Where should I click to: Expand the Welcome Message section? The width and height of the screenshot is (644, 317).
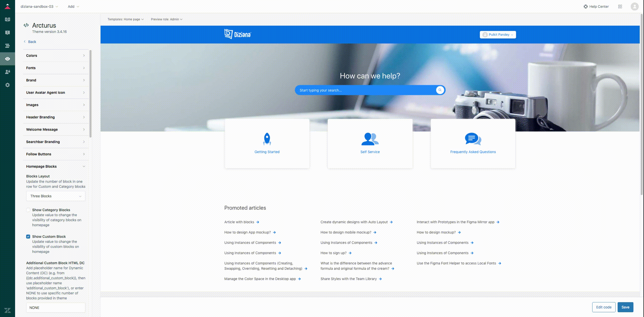click(56, 130)
